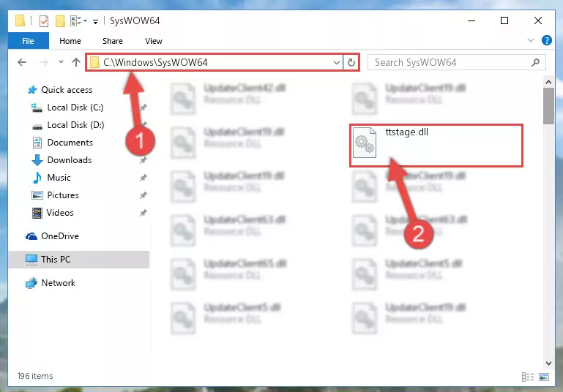Screen dimensions: 563x392
Task: Open Local Disk (D:) in sidebar
Action: [x=75, y=125]
